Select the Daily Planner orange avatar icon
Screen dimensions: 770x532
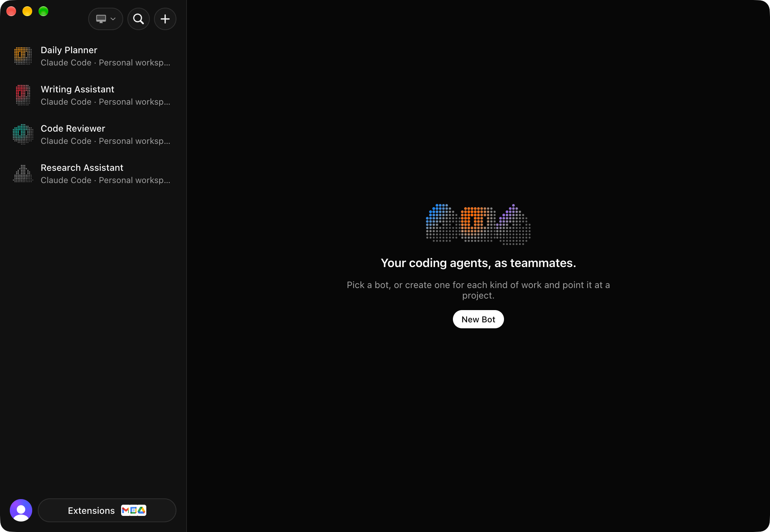pyautogui.click(x=23, y=56)
